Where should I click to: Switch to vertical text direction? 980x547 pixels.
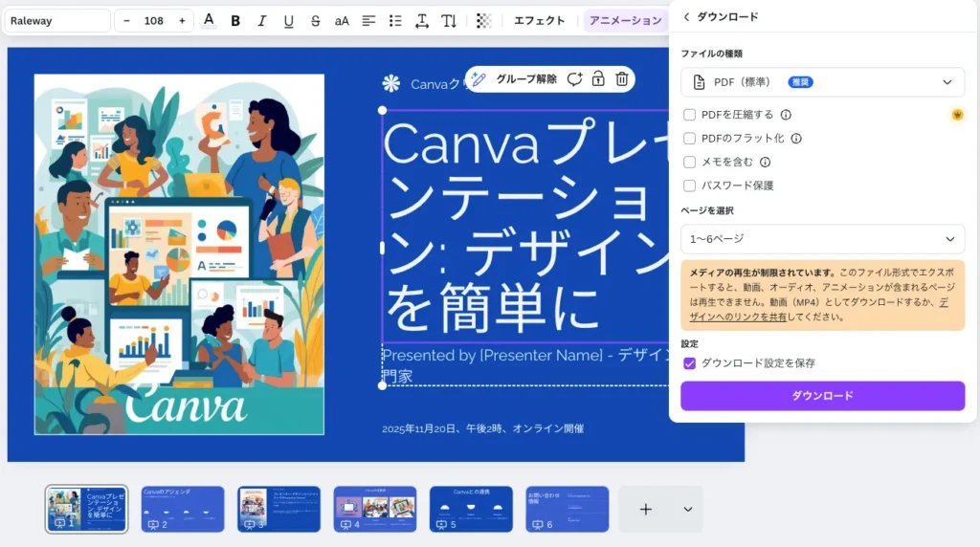[449, 21]
